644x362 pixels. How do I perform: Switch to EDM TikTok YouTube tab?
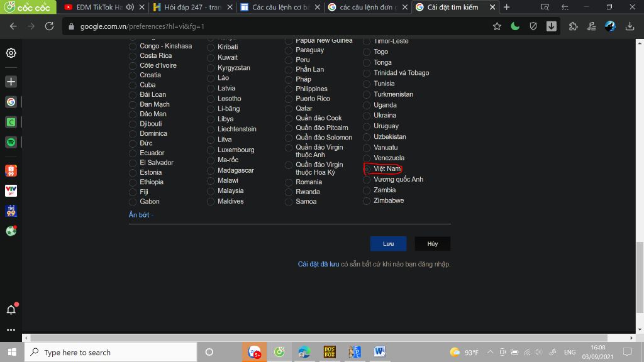click(x=99, y=7)
